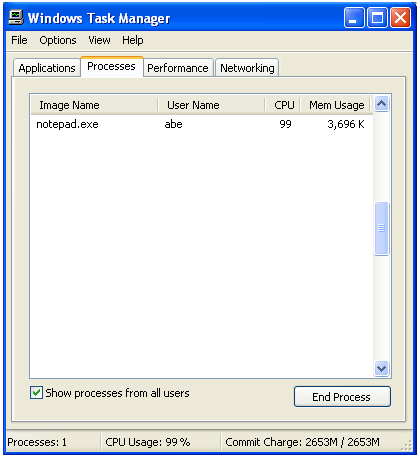The height and width of the screenshot is (457, 418).
Task: Sort by Image Name column header
Action: 94,105
